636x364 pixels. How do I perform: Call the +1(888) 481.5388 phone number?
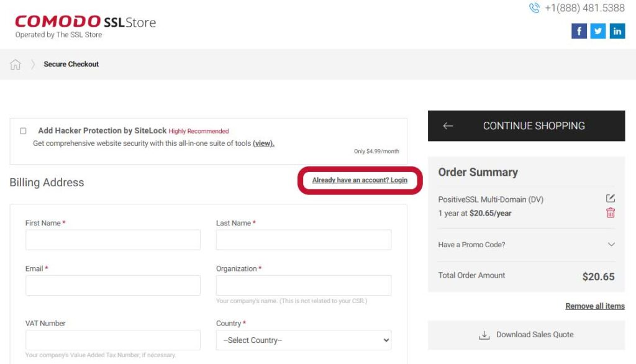(x=584, y=8)
